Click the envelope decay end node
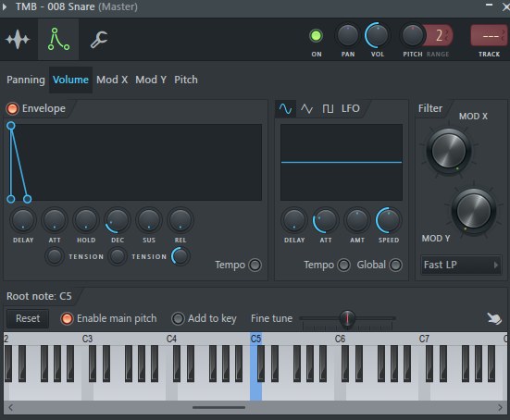 [x=28, y=199]
